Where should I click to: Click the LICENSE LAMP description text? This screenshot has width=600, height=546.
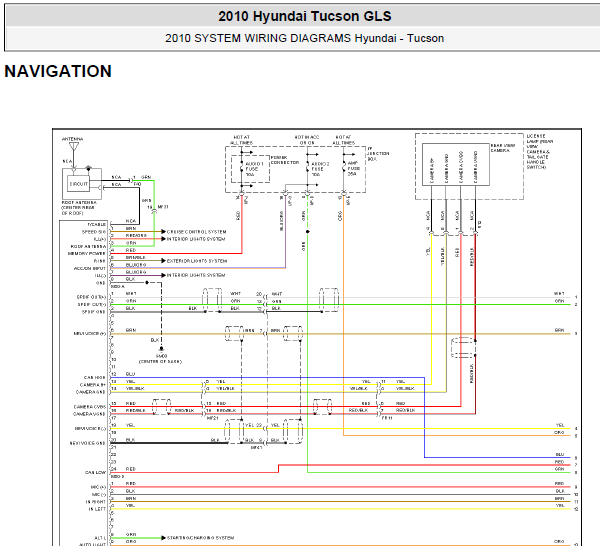pyautogui.click(x=540, y=152)
